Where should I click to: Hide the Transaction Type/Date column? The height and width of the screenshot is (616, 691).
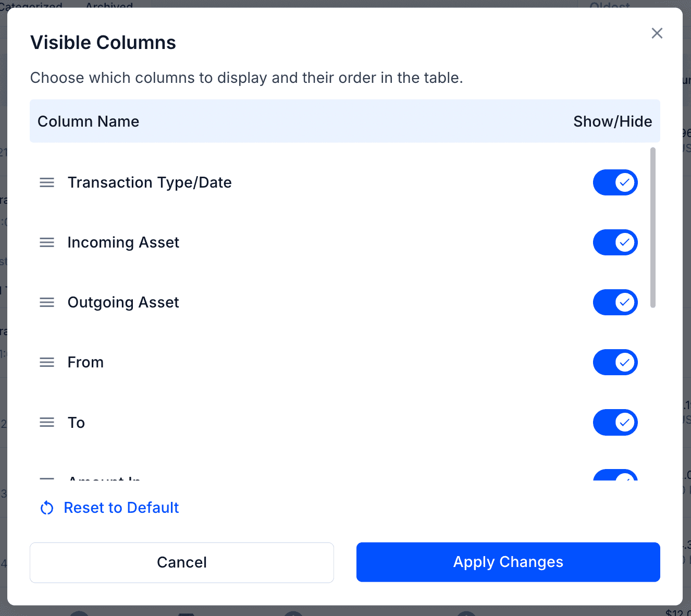pyautogui.click(x=615, y=182)
